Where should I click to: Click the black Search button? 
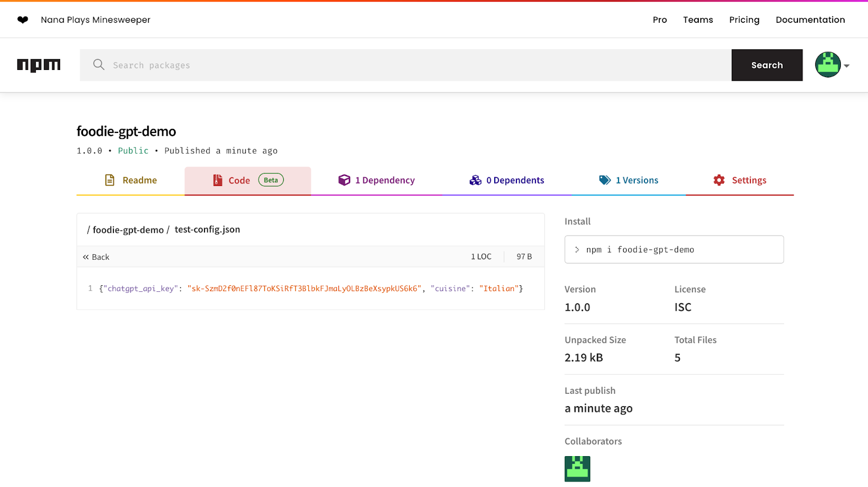tap(767, 65)
